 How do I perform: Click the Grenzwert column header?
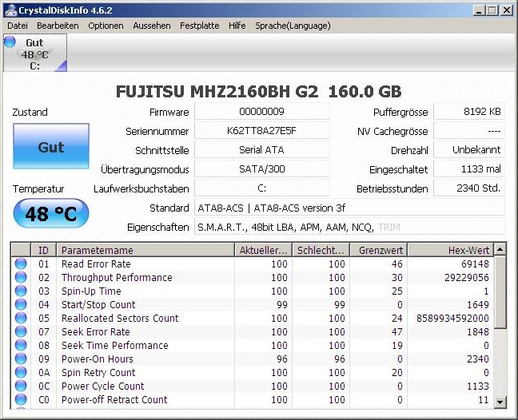pyautogui.click(x=379, y=250)
